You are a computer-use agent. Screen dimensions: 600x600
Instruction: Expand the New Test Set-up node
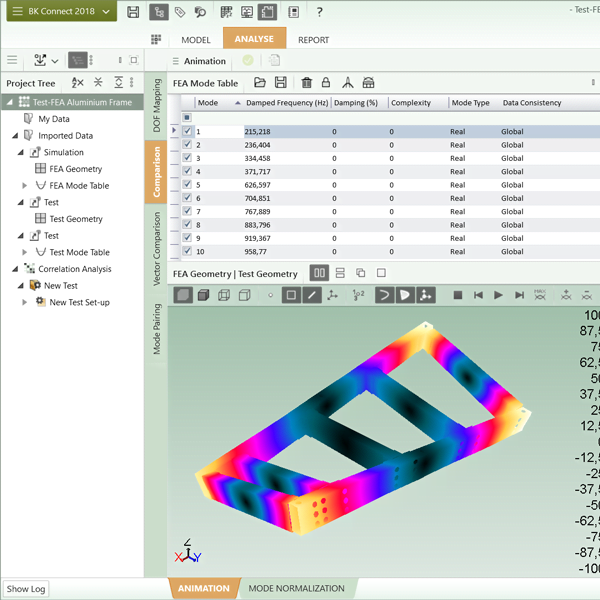tap(26, 302)
